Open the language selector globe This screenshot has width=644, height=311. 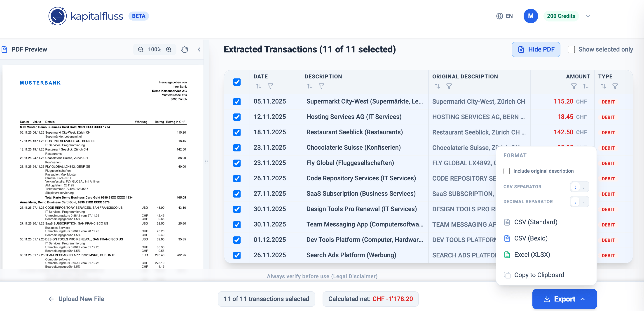pyautogui.click(x=499, y=16)
